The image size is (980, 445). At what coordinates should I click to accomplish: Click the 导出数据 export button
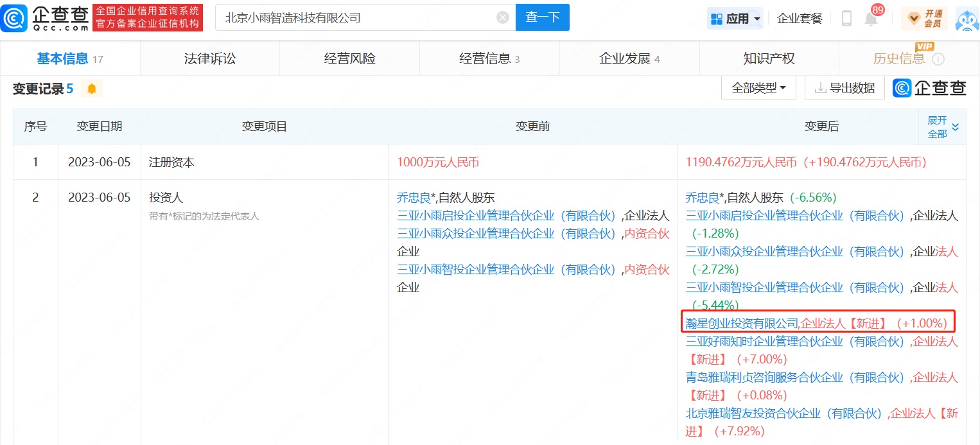click(x=844, y=88)
